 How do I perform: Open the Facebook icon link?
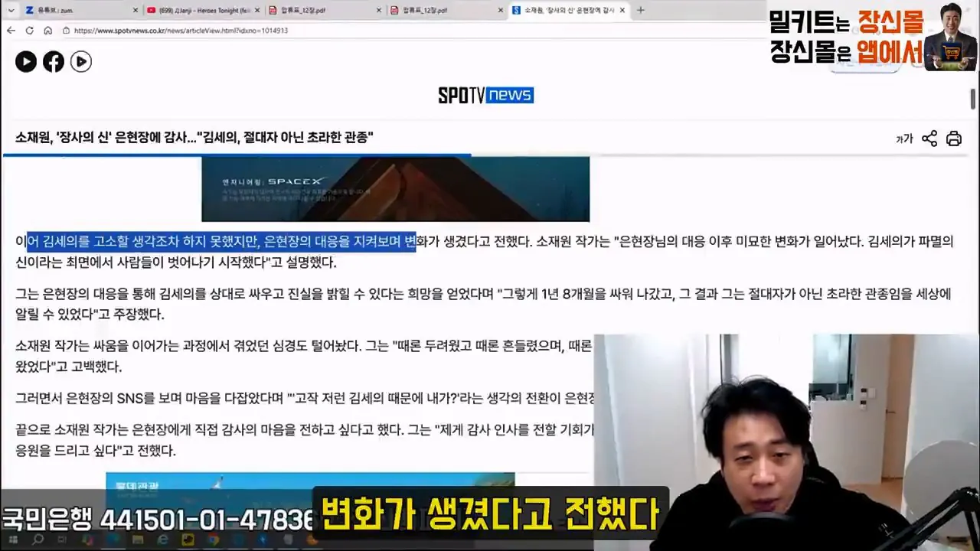(54, 62)
